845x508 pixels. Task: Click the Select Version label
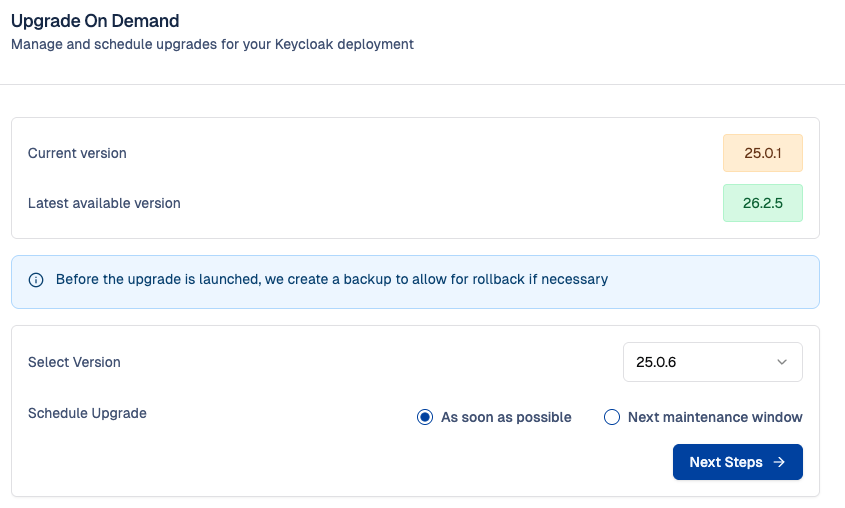[x=74, y=362]
